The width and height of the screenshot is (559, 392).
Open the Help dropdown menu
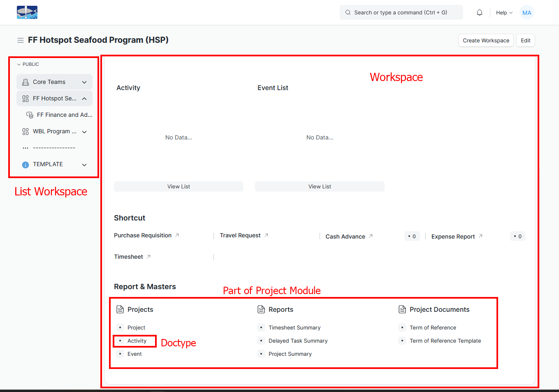pos(504,13)
